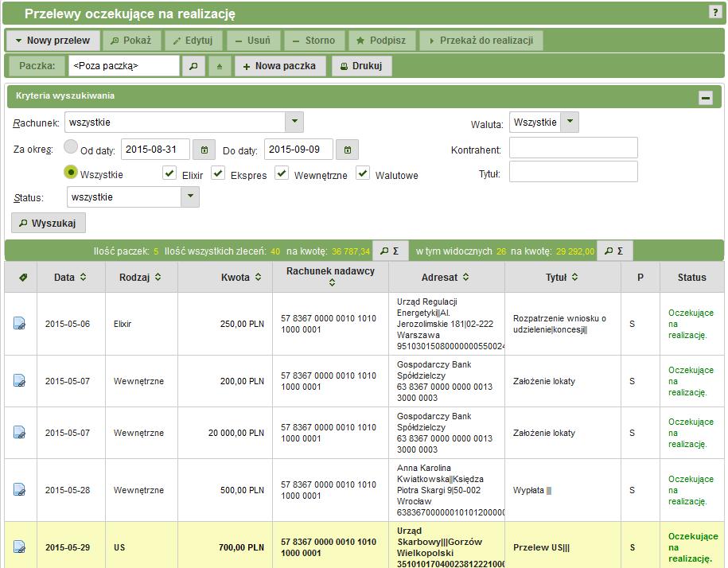Open document icon for 20 000,00 PLN transfer
The image size is (728, 568).
coord(20,433)
